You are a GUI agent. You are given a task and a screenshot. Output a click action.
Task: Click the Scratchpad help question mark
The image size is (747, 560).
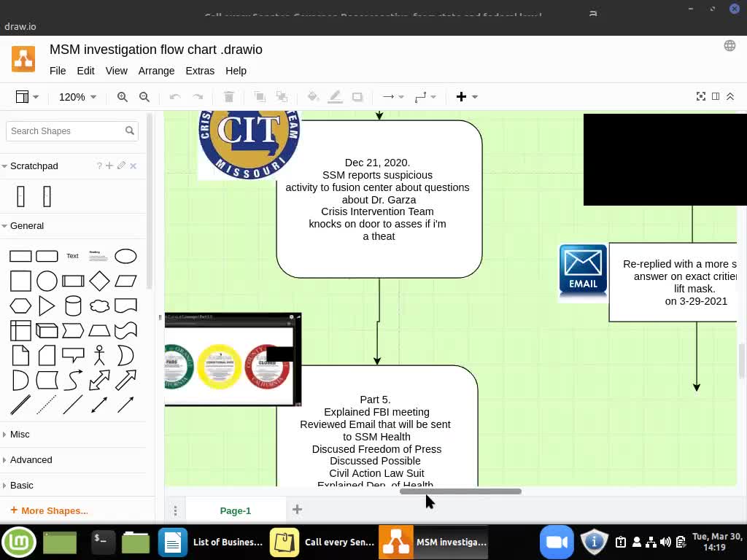coord(99,166)
